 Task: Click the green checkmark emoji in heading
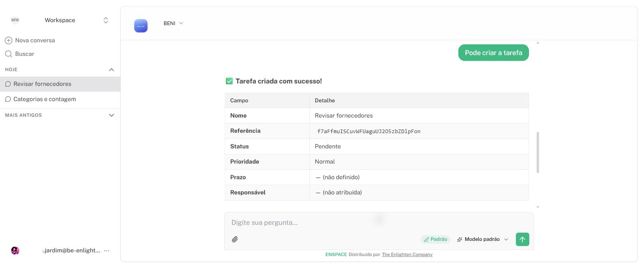pos(229,81)
